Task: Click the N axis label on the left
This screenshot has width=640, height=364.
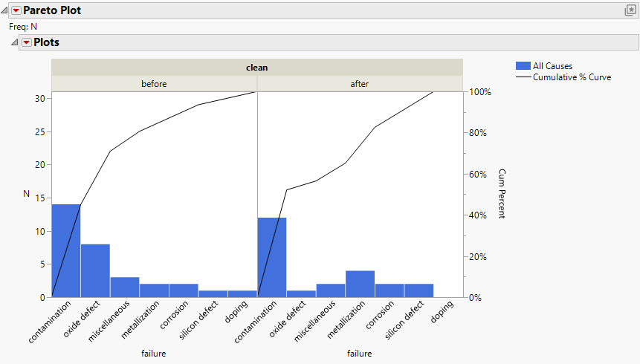Action: [27, 194]
